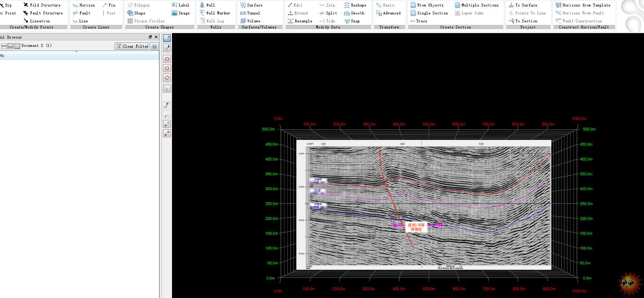The height and width of the screenshot is (298, 644).
Task: Apply Snap to data
Action: pos(352,21)
